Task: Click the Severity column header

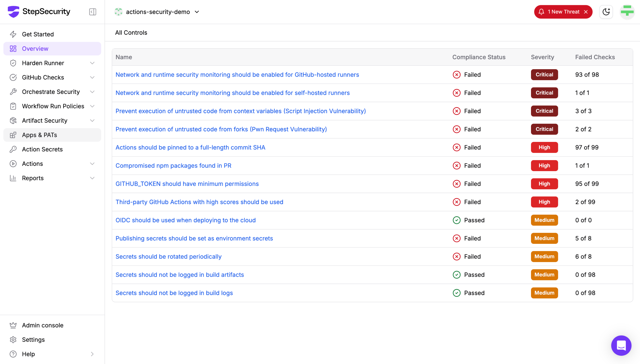Action: (x=542, y=57)
